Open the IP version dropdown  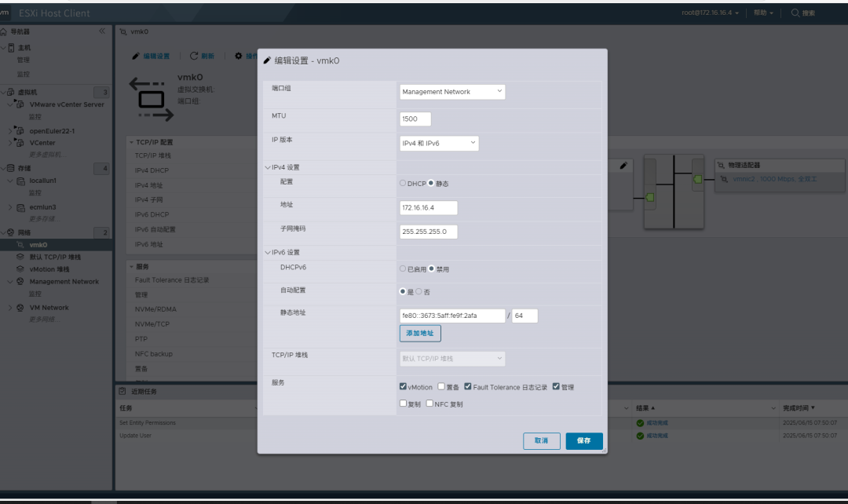[x=439, y=144]
